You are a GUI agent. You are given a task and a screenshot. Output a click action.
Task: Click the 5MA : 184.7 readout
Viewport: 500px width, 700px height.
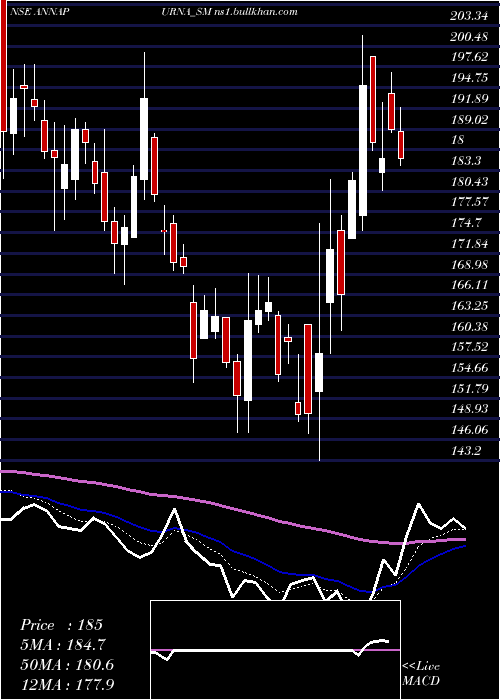[63, 645]
